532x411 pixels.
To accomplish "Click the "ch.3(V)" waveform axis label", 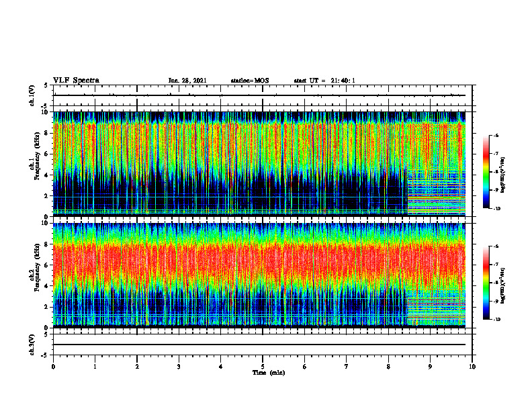I will click(32, 345).
